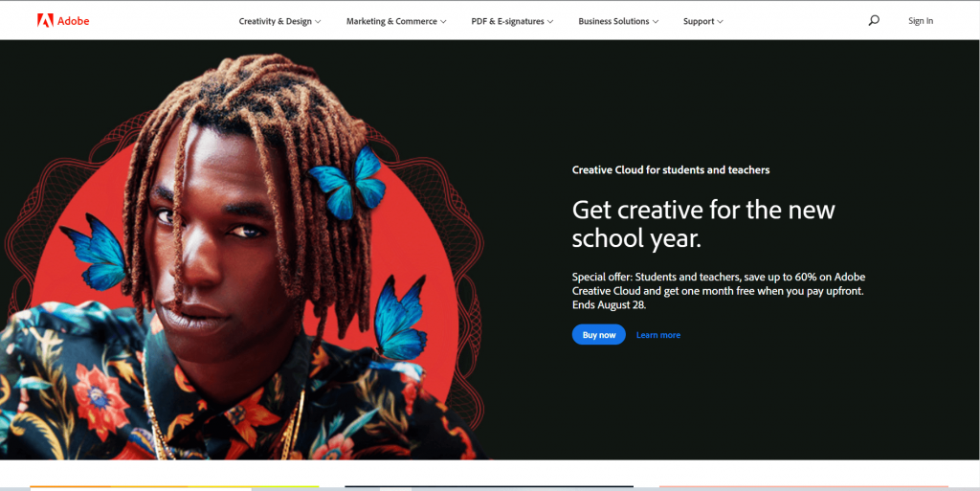Expand the Marketing & Commerce chevron
This screenshot has height=491, width=980.
443,22
